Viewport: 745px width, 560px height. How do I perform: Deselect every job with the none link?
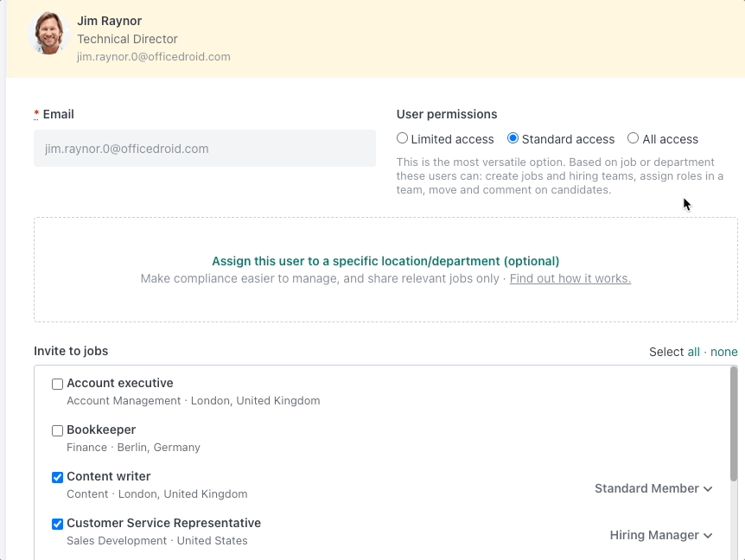(724, 352)
